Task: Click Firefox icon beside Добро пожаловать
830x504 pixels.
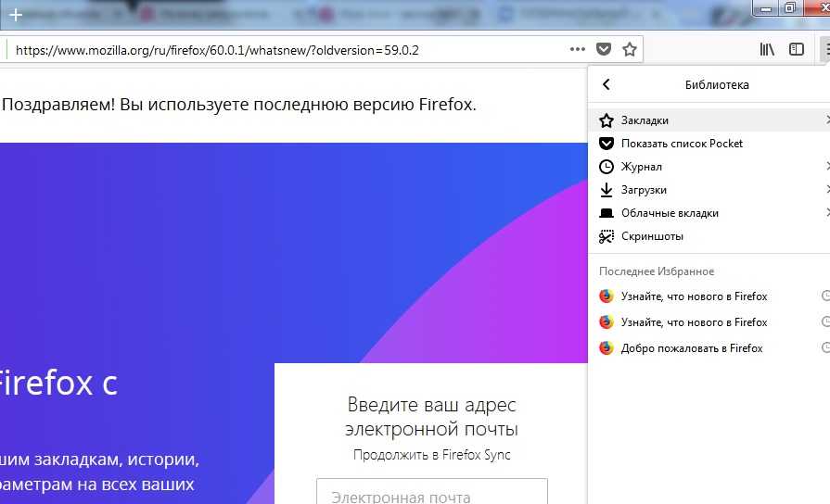Action: click(607, 348)
